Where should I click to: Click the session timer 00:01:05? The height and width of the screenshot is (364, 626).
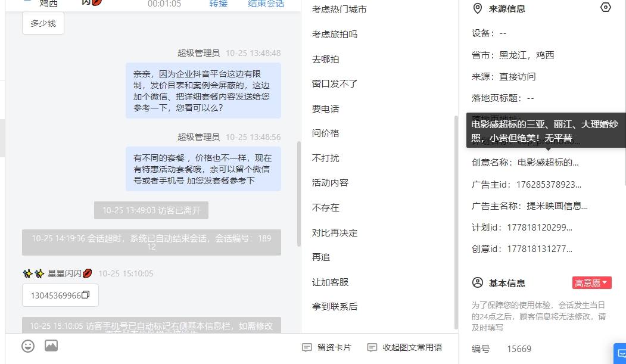[x=164, y=4]
